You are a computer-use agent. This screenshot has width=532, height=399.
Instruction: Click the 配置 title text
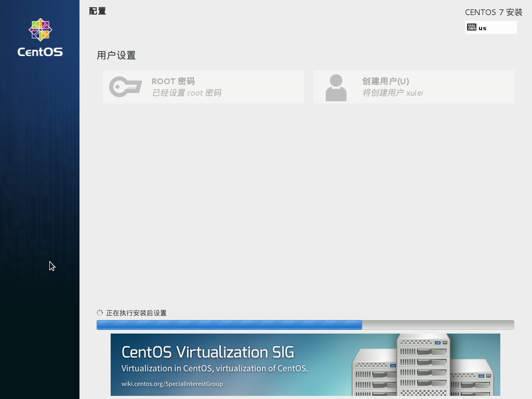97,11
